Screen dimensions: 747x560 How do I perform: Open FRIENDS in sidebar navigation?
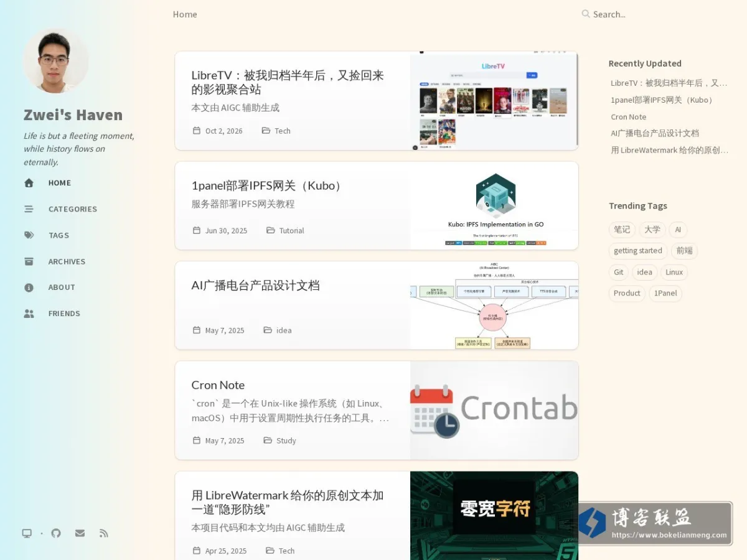[64, 314]
